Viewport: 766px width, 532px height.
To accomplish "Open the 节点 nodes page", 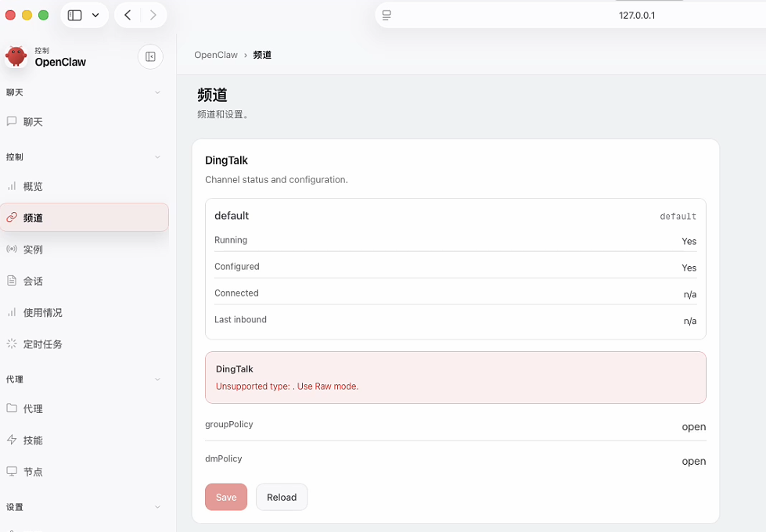I will pyautogui.click(x=33, y=472).
